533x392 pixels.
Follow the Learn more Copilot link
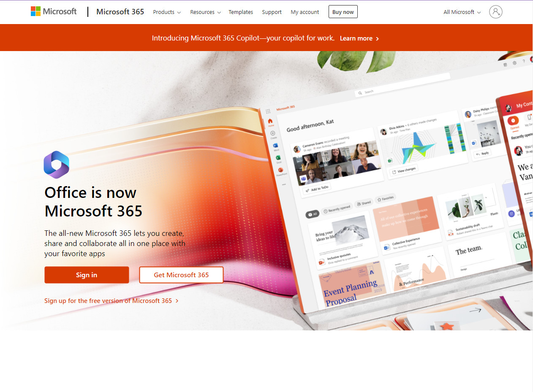click(x=359, y=38)
